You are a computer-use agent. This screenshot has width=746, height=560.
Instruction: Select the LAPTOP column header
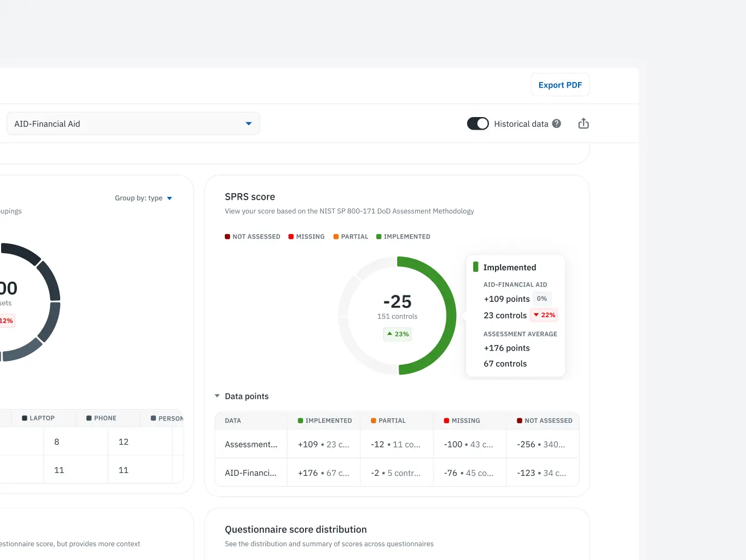tap(37, 418)
